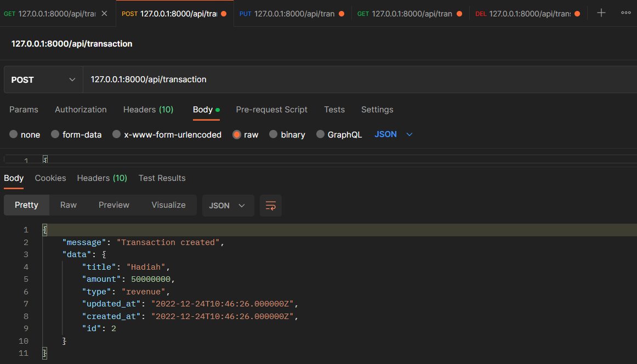
Task: Open request Headers (10) tab
Action: click(x=148, y=110)
